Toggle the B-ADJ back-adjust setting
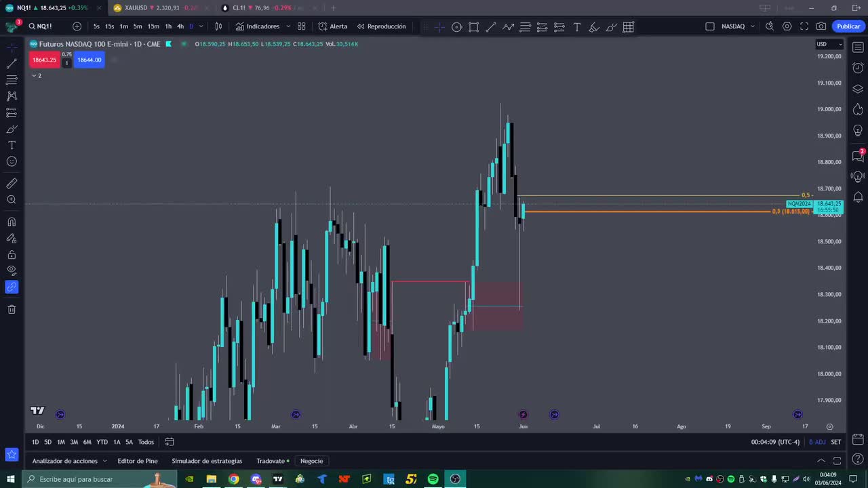The height and width of the screenshot is (488, 868). [x=817, y=442]
